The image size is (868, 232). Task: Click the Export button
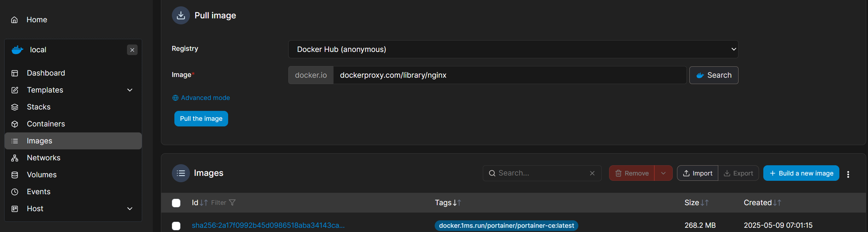(x=739, y=173)
